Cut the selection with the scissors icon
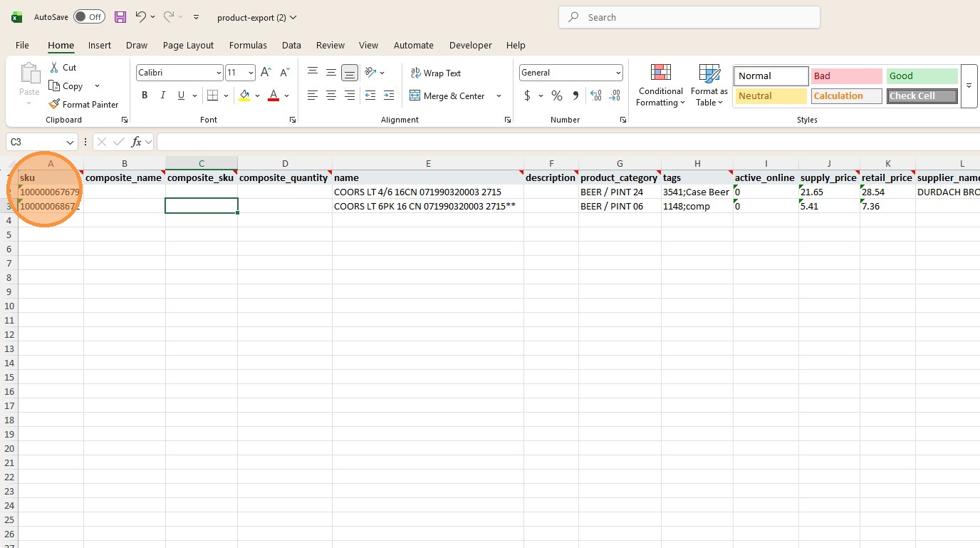Image resolution: width=980 pixels, height=548 pixels. (x=54, y=67)
